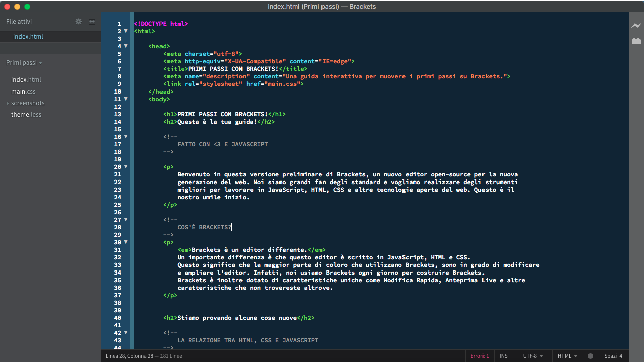Open the Extension Manager brick icon
Viewport: 644px width, 362px height.
(636, 41)
